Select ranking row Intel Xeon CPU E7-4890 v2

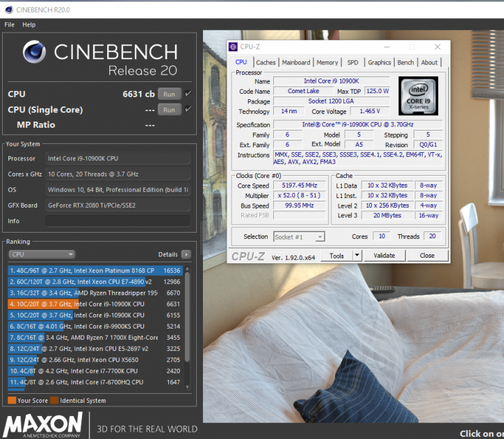pyautogui.click(x=95, y=281)
